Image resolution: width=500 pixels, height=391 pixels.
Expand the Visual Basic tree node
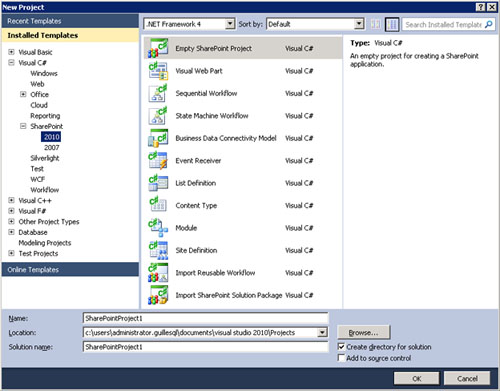click(11, 52)
